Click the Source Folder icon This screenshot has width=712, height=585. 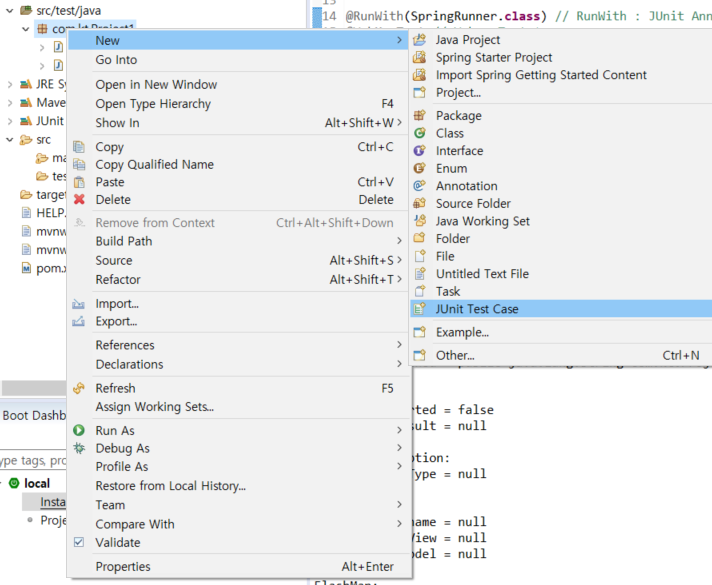click(x=420, y=203)
